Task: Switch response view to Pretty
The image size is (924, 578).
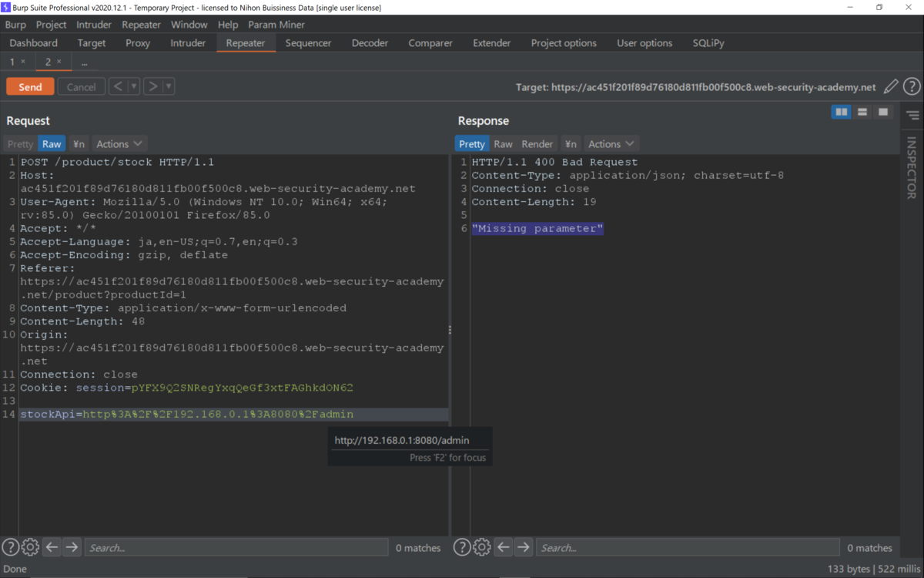Action: click(472, 144)
